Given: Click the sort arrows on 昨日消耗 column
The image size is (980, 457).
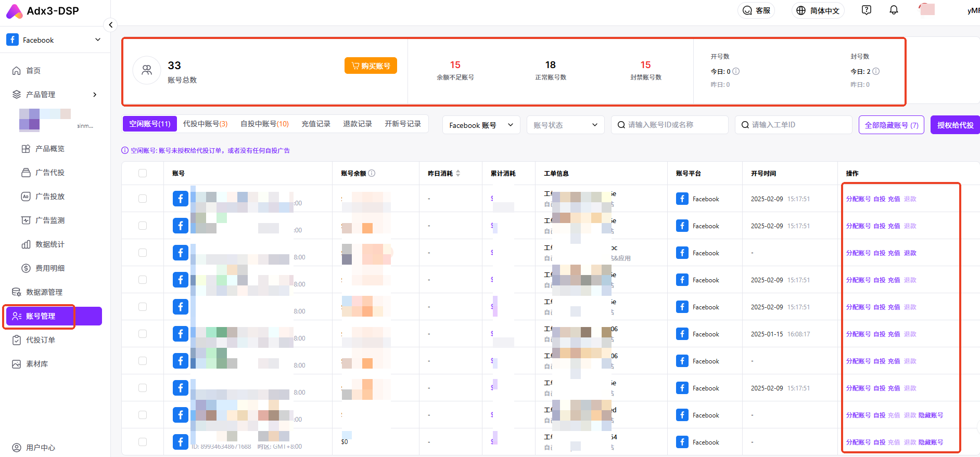Looking at the screenshot, I should [458, 173].
